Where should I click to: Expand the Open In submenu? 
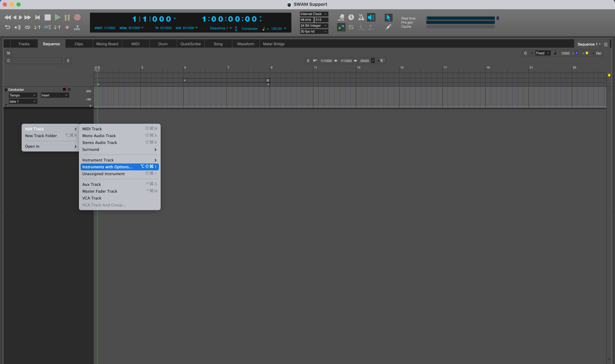point(51,146)
